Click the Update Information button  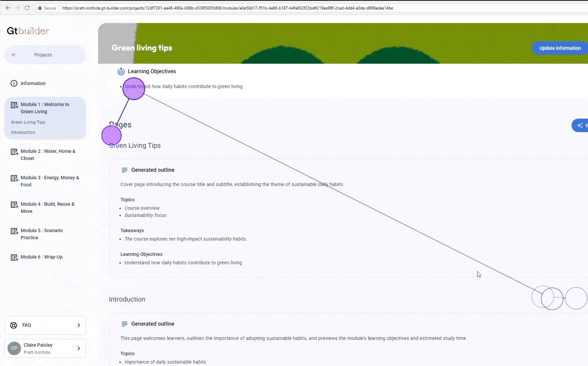click(560, 48)
